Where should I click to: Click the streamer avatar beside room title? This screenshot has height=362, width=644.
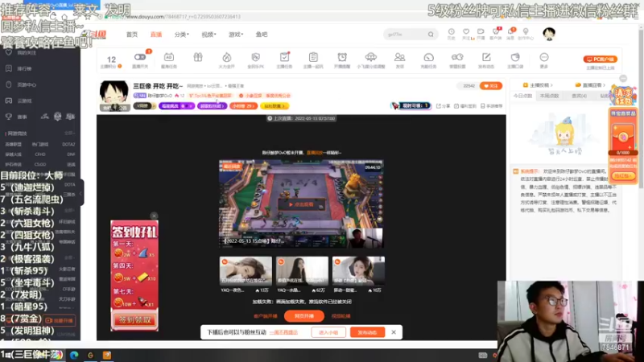114,96
